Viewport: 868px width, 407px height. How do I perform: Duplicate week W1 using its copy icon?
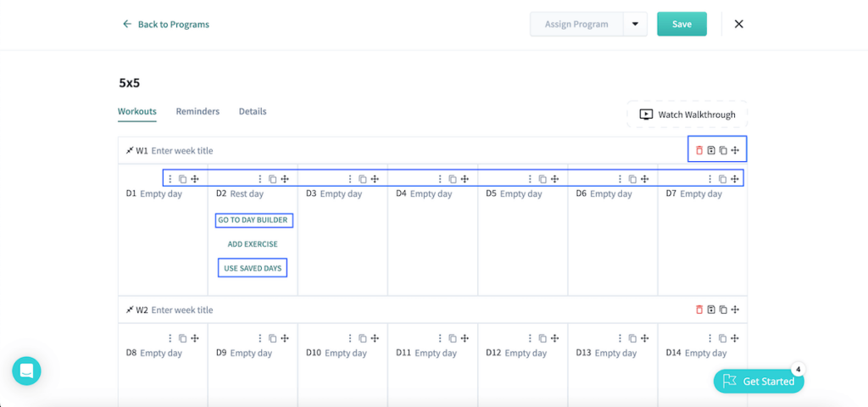pyautogui.click(x=723, y=151)
